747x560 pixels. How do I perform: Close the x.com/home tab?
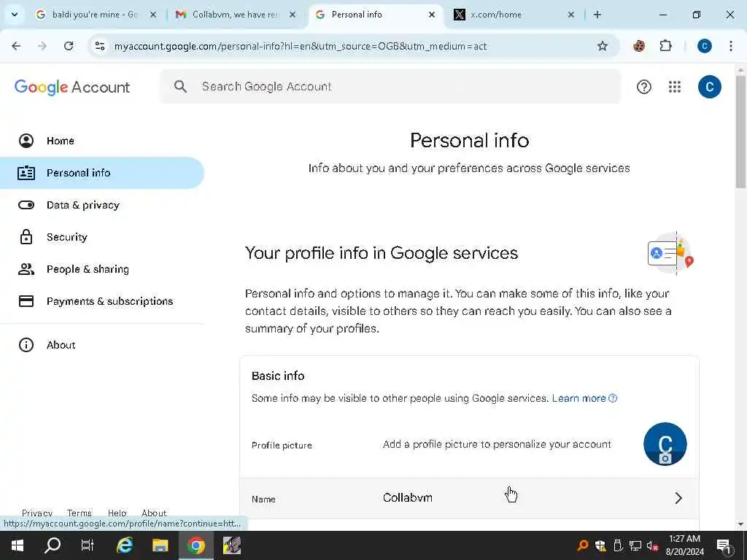coord(570,15)
